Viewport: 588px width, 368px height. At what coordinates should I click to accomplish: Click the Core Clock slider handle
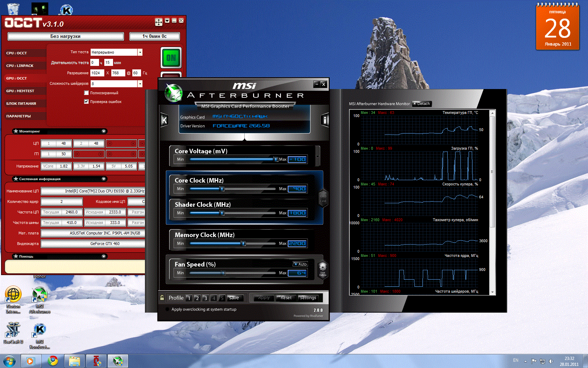click(x=222, y=189)
